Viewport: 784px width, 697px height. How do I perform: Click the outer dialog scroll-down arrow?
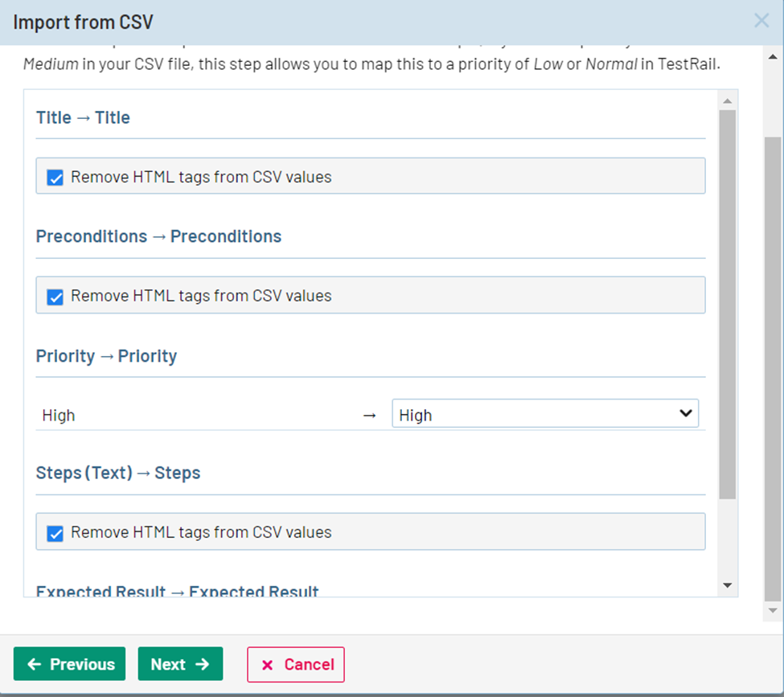click(772, 611)
